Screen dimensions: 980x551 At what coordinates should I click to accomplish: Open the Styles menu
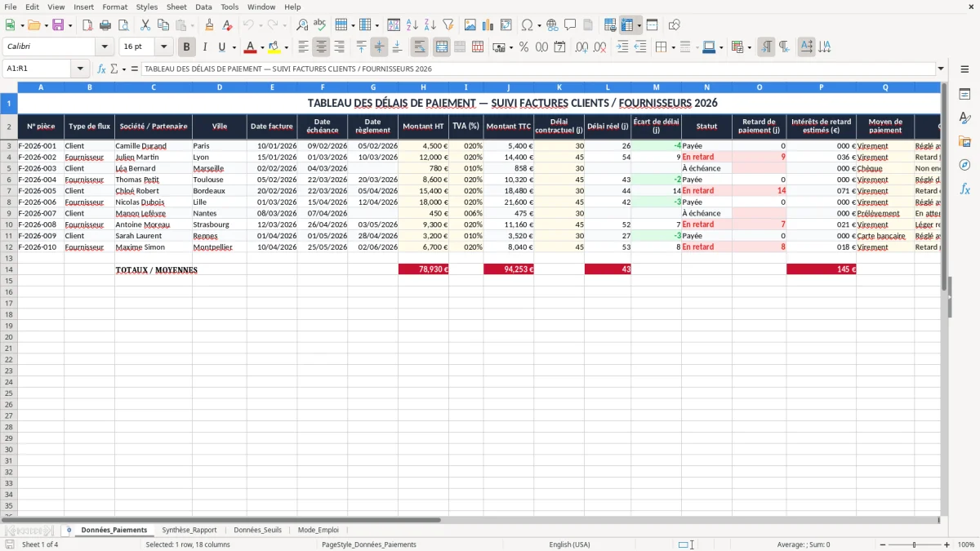tap(147, 7)
